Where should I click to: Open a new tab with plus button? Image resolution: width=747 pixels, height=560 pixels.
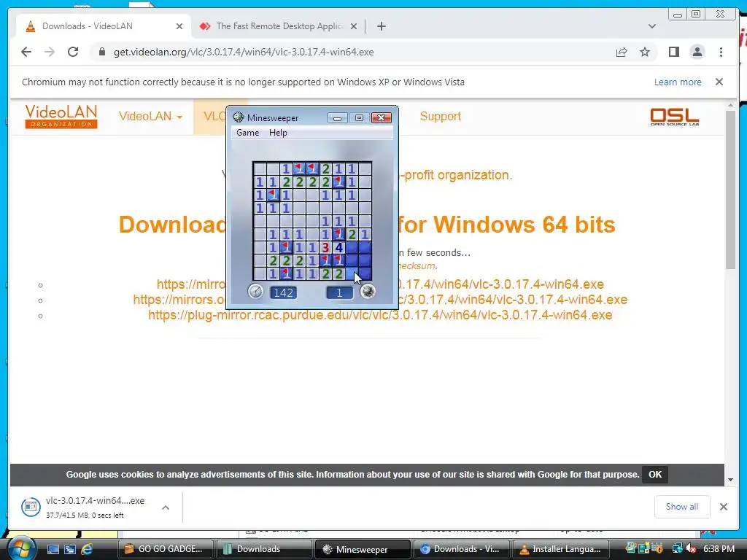pos(381,26)
